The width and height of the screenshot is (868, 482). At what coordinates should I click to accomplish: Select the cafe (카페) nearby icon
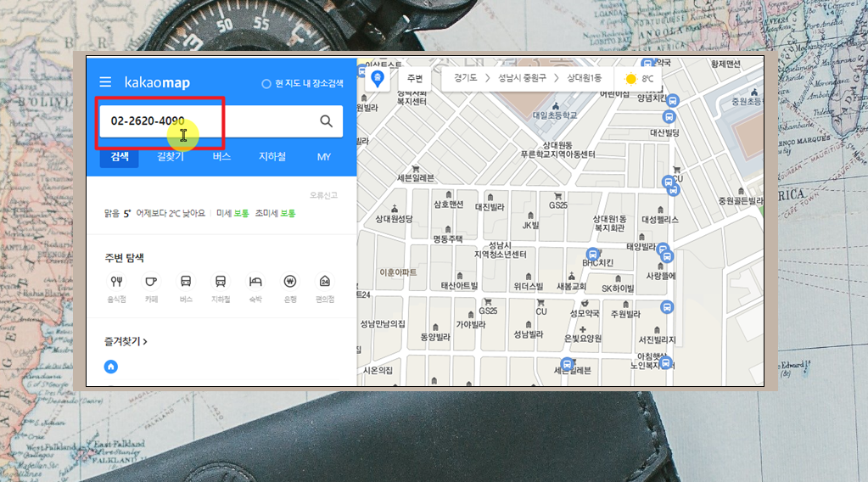(151, 282)
